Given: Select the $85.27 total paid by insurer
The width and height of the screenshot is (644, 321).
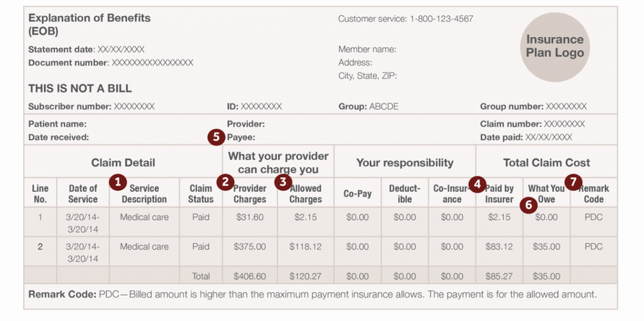Looking at the screenshot, I should 499,276.
